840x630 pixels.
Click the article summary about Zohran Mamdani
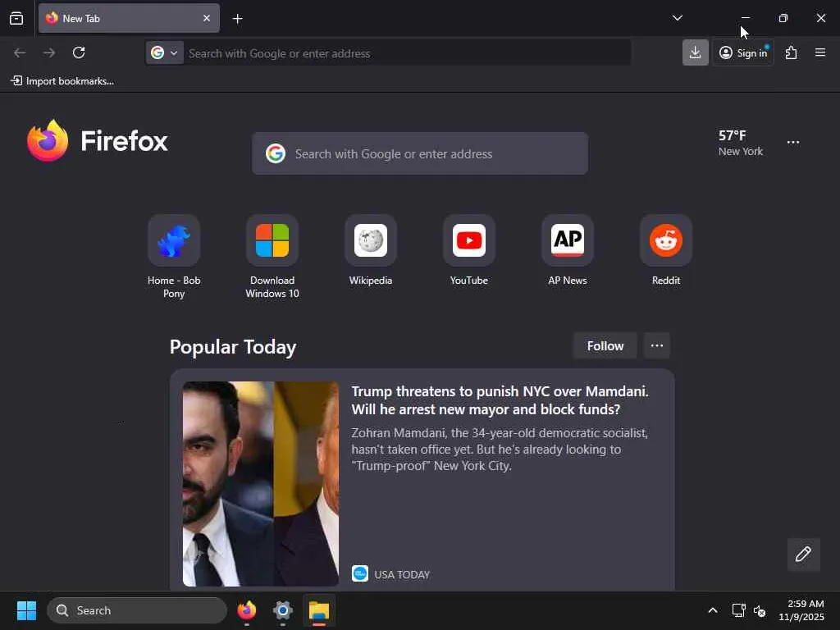500,449
